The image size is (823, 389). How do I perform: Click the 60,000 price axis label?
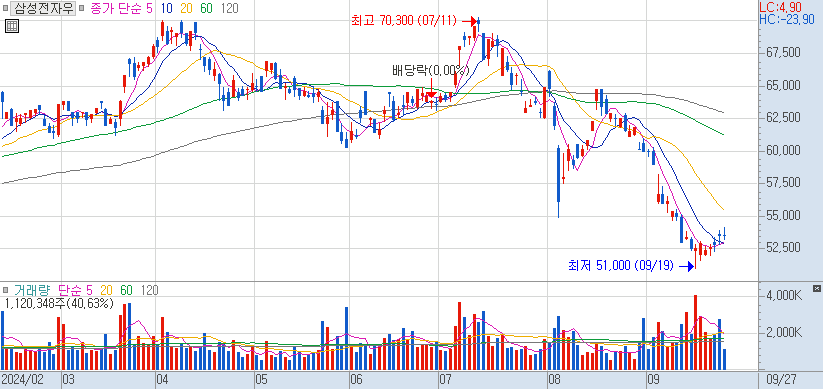pyautogui.click(x=784, y=151)
